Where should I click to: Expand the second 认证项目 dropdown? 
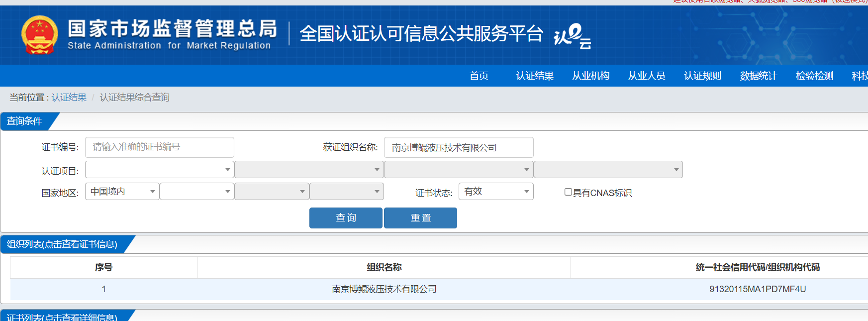click(309, 170)
